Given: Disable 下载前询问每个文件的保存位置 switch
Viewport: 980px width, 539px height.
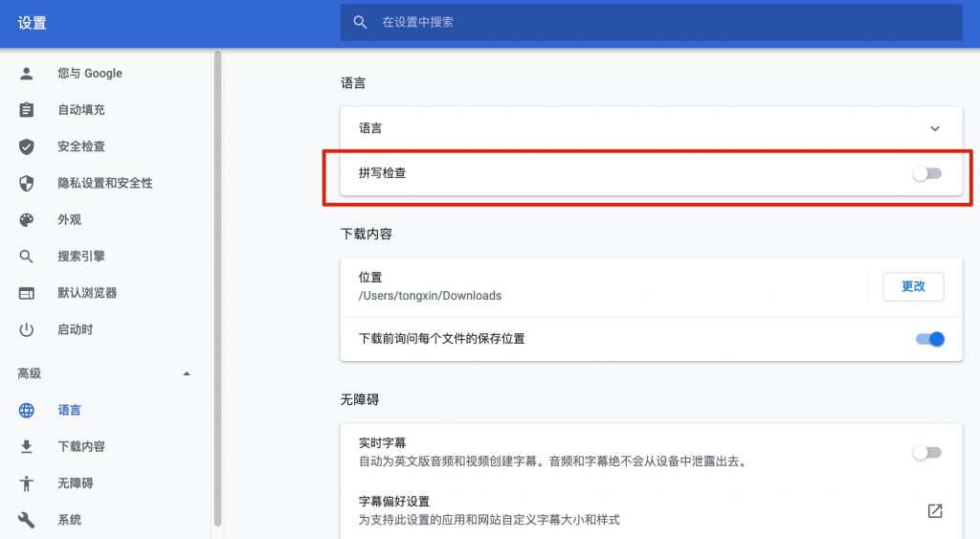Looking at the screenshot, I should (x=930, y=339).
